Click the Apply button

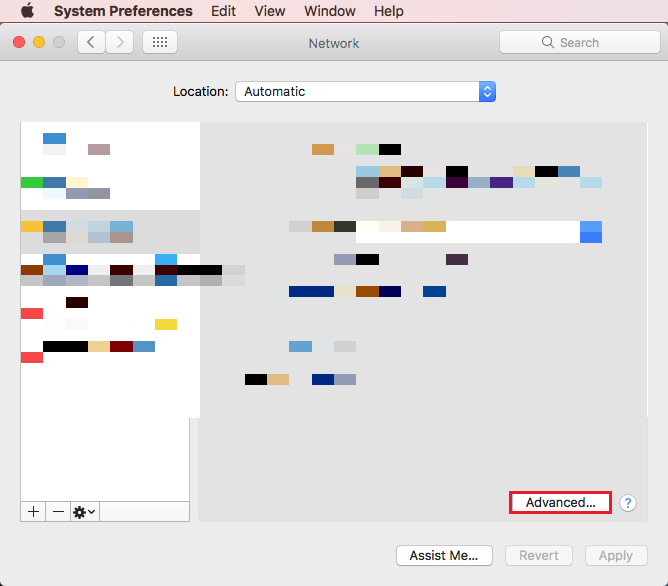[x=616, y=555]
